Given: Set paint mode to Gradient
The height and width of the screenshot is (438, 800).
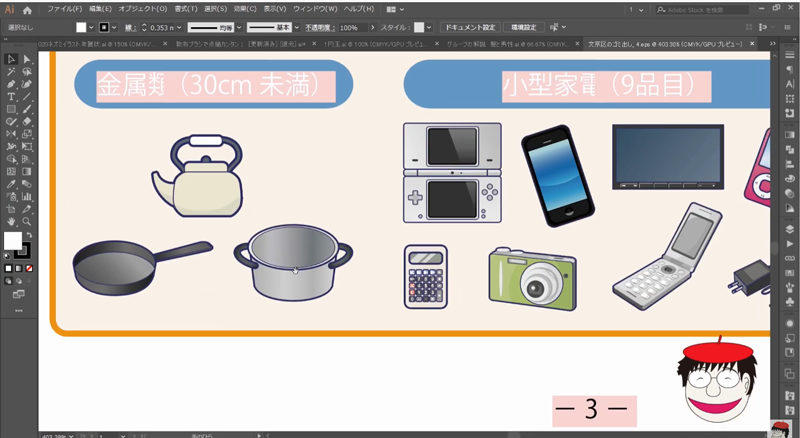Looking at the screenshot, I should [19, 268].
